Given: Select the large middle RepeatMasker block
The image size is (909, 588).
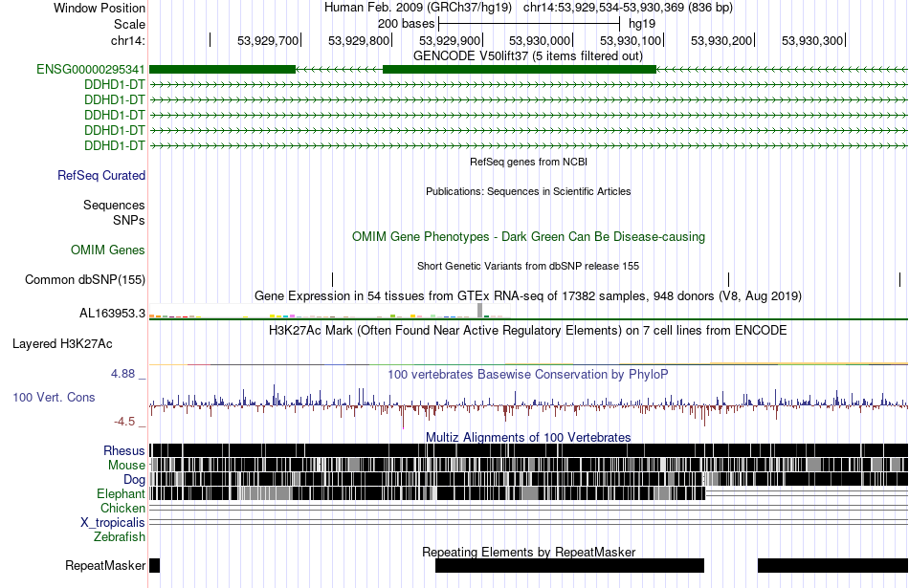Looking at the screenshot, I should pos(570,566).
